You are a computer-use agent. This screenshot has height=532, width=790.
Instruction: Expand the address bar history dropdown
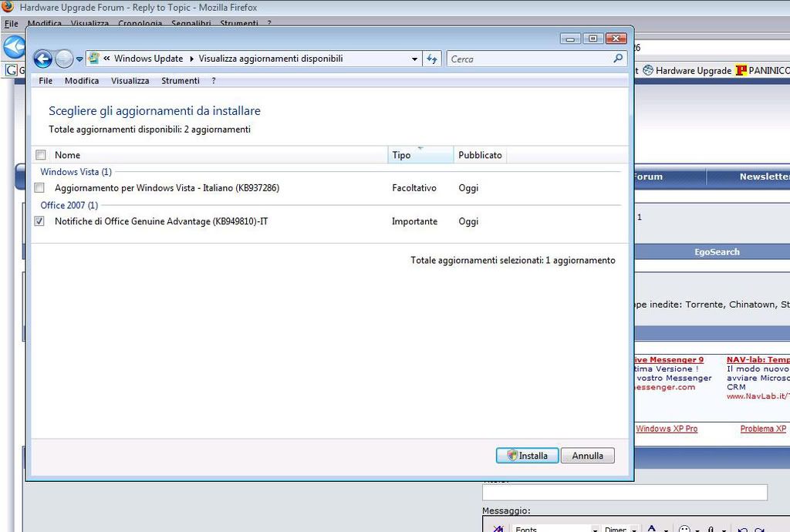(x=414, y=59)
